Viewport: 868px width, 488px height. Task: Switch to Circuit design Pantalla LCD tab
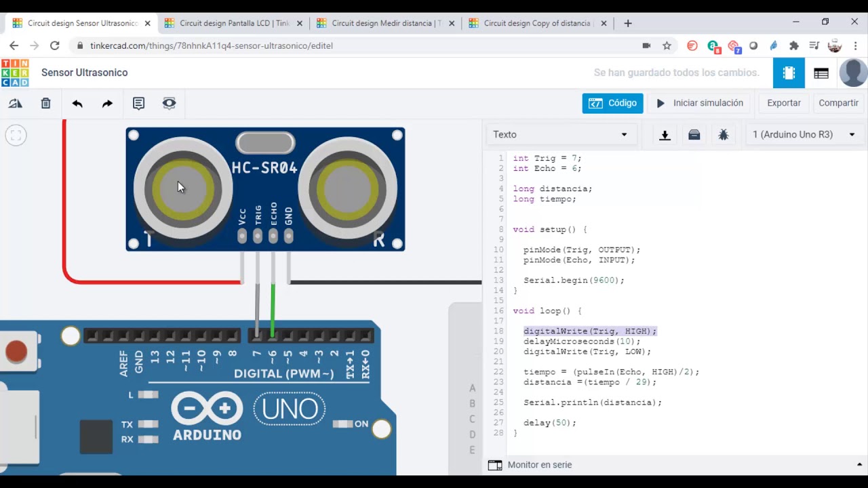click(x=234, y=23)
